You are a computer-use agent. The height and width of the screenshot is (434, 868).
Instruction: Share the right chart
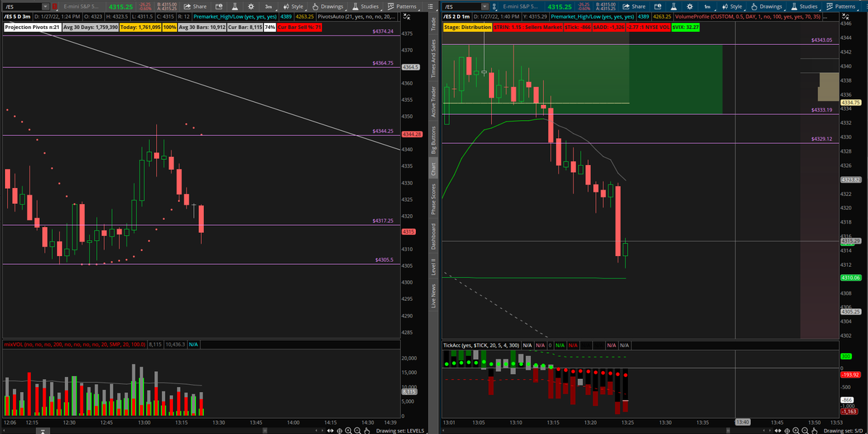click(634, 7)
